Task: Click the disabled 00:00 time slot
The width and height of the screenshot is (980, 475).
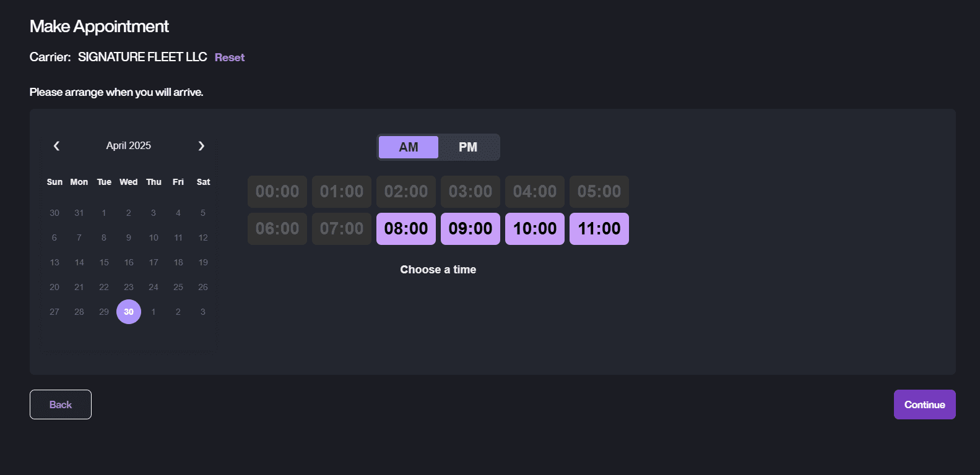Action: [277, 192]
